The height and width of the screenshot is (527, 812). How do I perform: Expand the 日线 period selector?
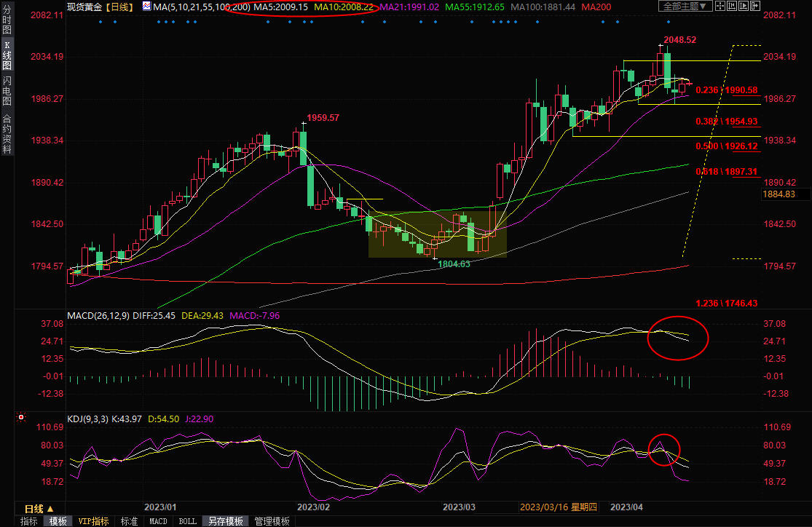[39, 508]
